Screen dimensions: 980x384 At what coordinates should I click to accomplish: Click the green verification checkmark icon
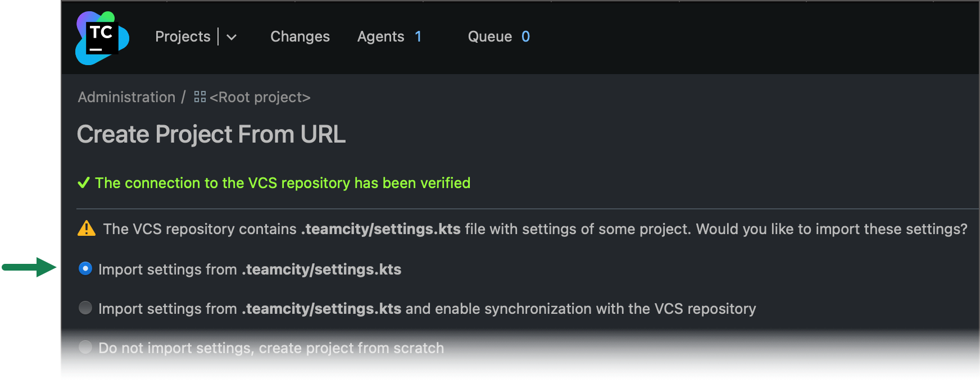(x=84, y=182)
